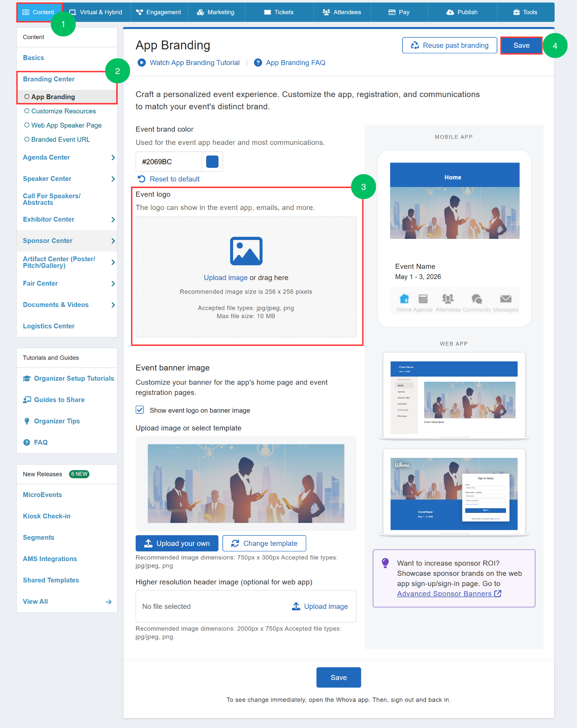Click the Tickets nav icon
The image size is (577, 728).
pyautogui.click(x=268, y=12)
